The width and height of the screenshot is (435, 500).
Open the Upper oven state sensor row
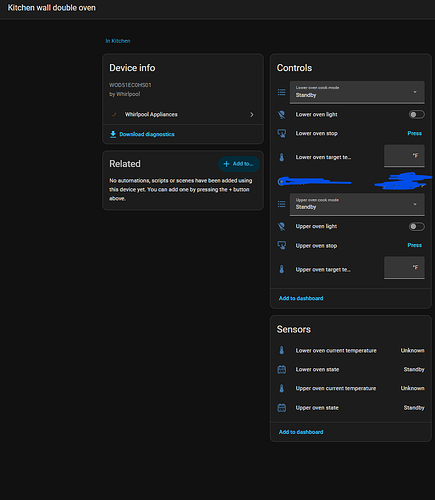pyautogui.click(x=351, y=408)
